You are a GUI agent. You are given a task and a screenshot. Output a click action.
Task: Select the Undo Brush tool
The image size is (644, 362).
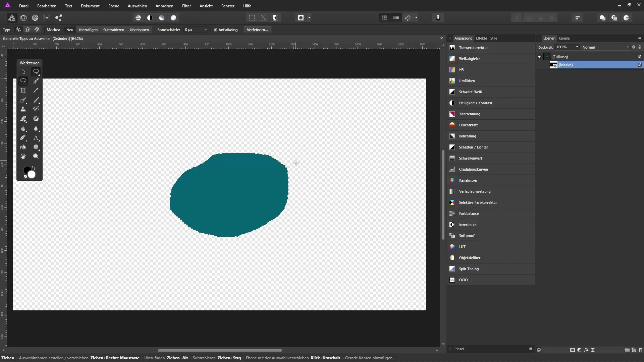pyautogui.click(x=36, y=109)
